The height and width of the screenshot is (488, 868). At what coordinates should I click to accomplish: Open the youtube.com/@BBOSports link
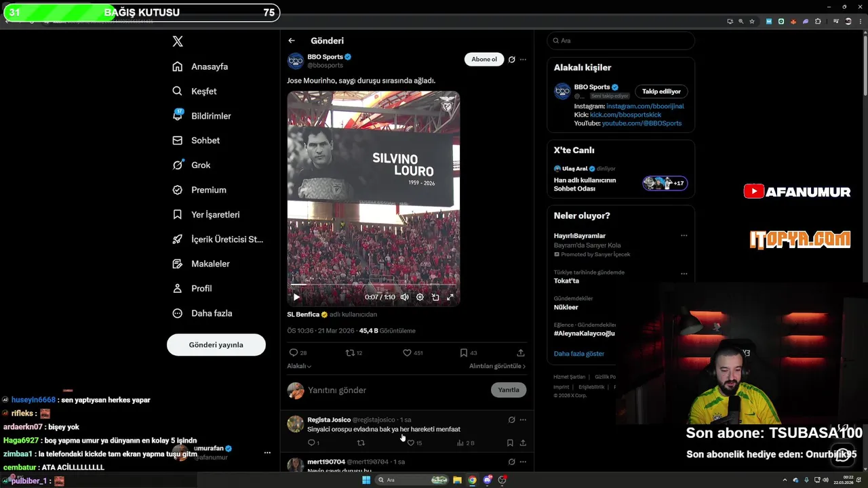[642, 123]
